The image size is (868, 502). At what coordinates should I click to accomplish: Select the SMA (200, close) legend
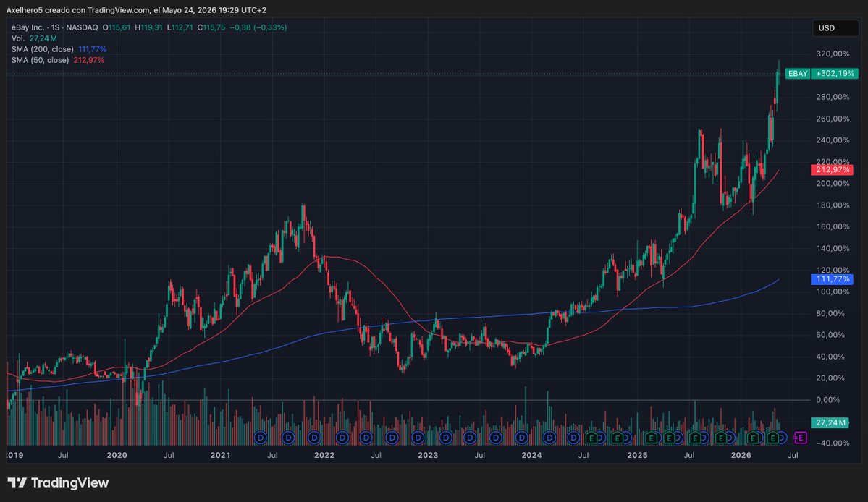point(59,49)
